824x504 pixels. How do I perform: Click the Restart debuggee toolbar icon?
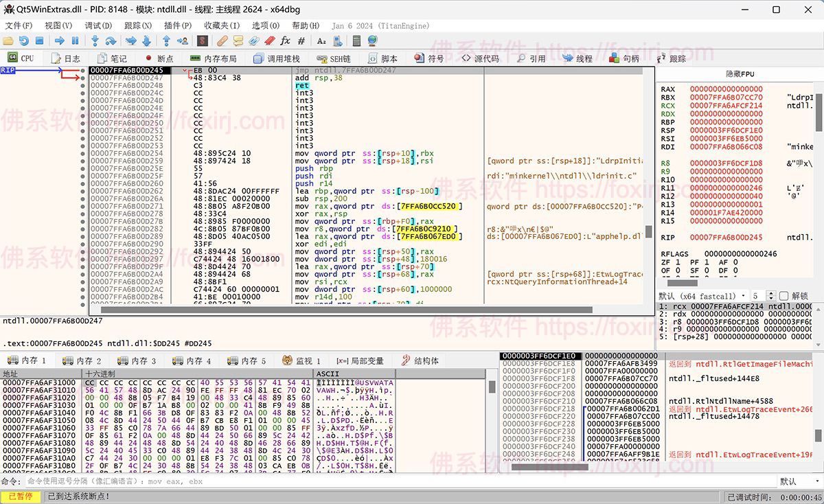(24, 41)
